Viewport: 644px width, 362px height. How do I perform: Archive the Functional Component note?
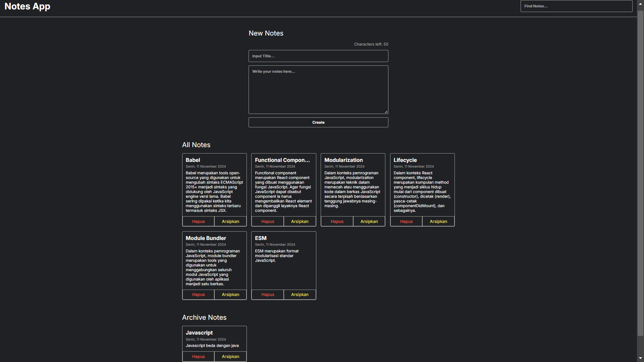tap(300, 222)
